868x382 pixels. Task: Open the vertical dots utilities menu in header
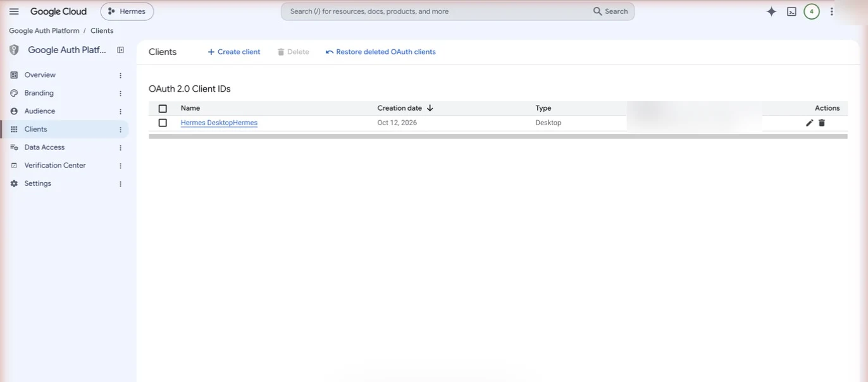832,11
